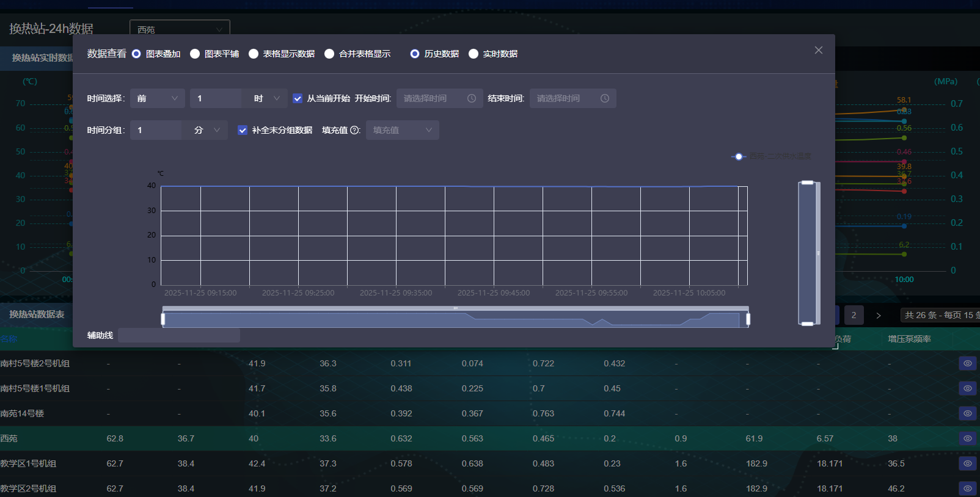Click eye icon for 南村5号楼2号机组 row

click(967, 363)
